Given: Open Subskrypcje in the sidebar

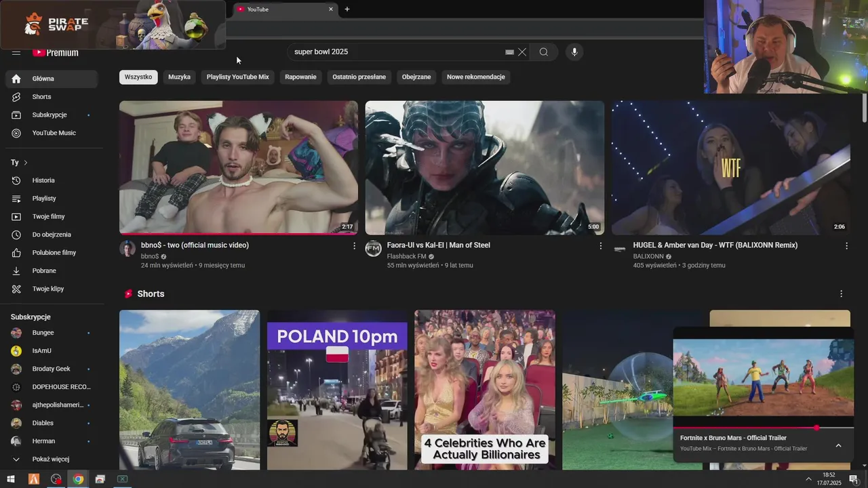Looking at the screenshot, I should [52, 115].
